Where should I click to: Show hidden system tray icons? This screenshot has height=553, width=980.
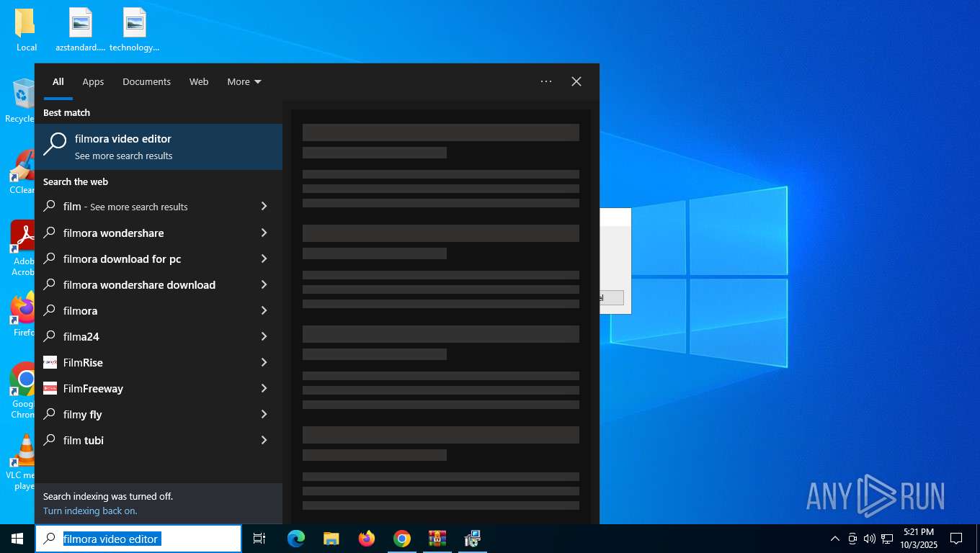pyautogui.click(x=835, y=539)
